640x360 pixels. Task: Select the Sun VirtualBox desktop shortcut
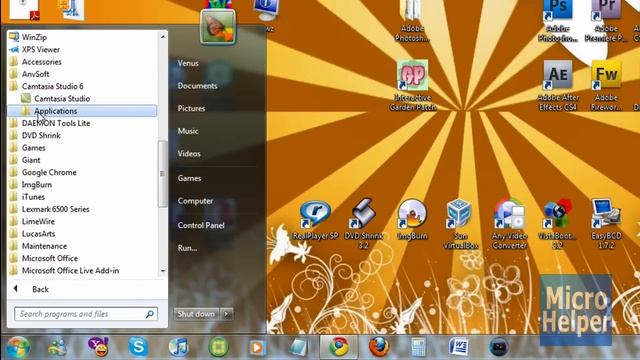[x=460, y=224]
